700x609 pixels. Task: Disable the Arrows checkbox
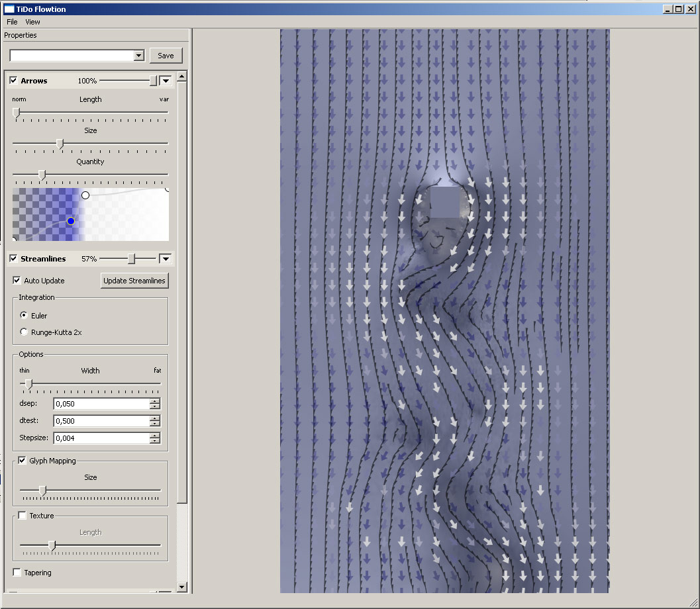[14, 81]
